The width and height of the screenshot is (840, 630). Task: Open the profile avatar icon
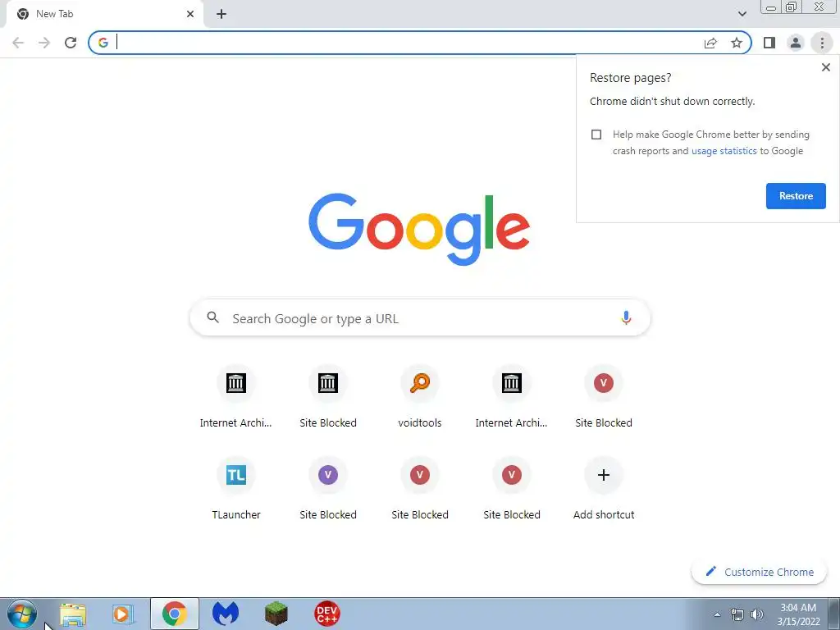[x=796, y=43]
